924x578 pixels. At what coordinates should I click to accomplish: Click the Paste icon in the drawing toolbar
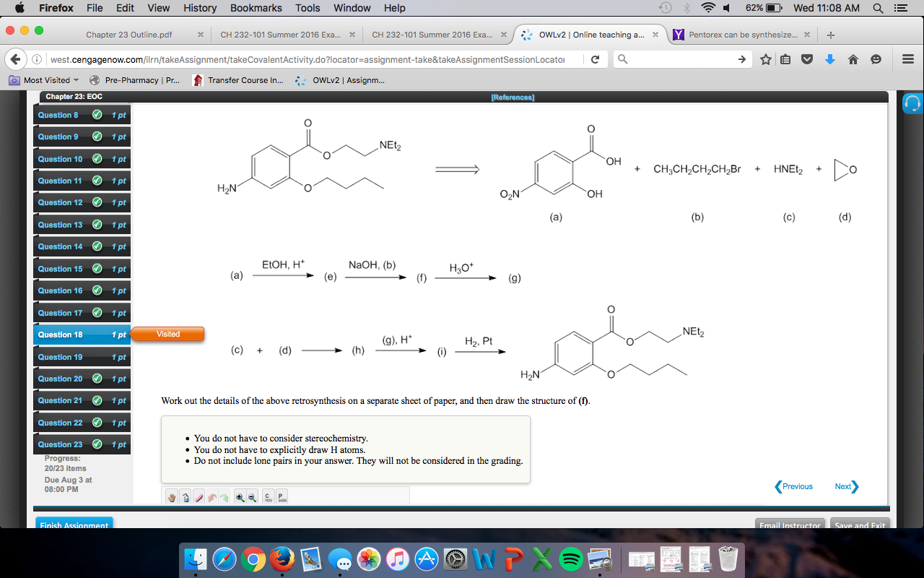click(281, 496)
